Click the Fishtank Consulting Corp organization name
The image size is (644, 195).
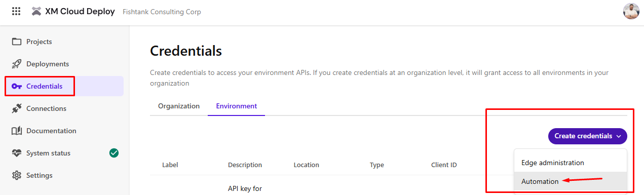coord(162,12)
